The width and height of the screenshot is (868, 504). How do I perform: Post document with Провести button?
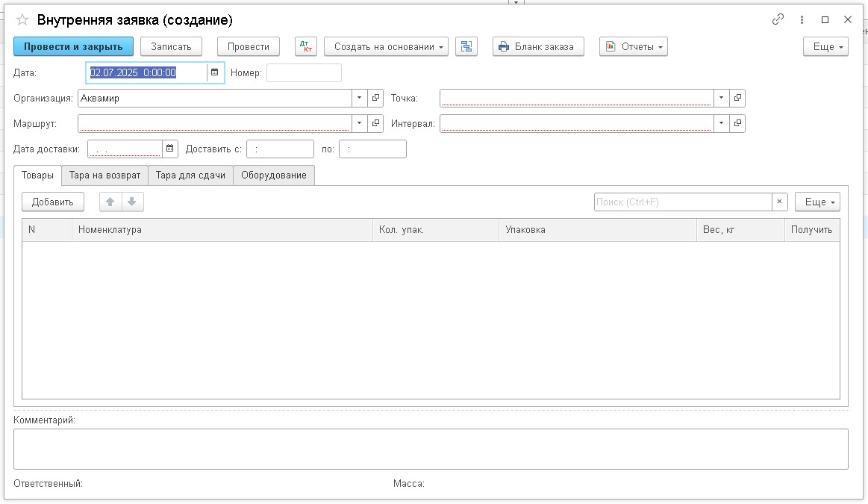[x=248, y=46]
